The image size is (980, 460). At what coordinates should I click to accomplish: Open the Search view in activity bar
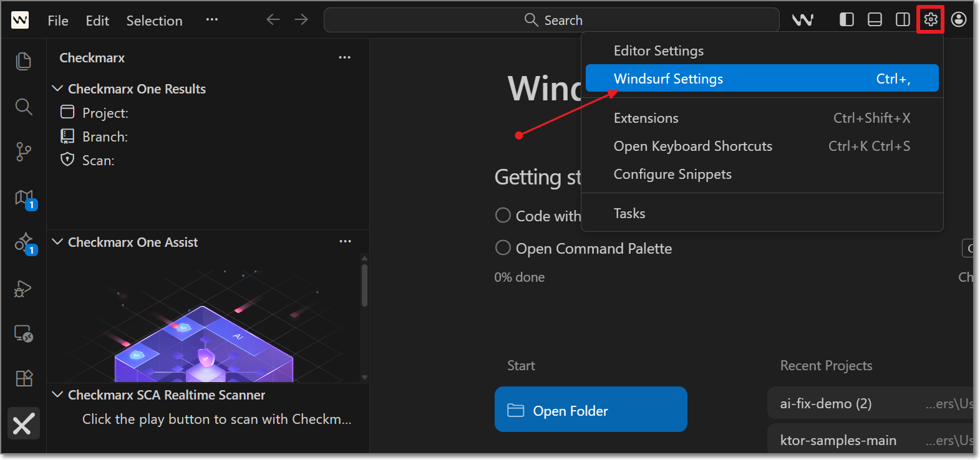pyautogui.click(x=24, y=107)
